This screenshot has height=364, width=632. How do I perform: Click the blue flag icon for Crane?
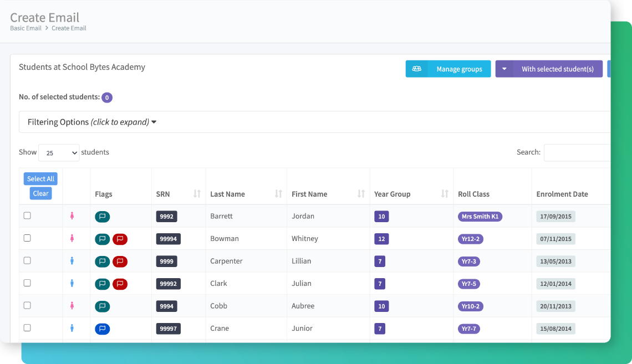(x=103, y=329)
